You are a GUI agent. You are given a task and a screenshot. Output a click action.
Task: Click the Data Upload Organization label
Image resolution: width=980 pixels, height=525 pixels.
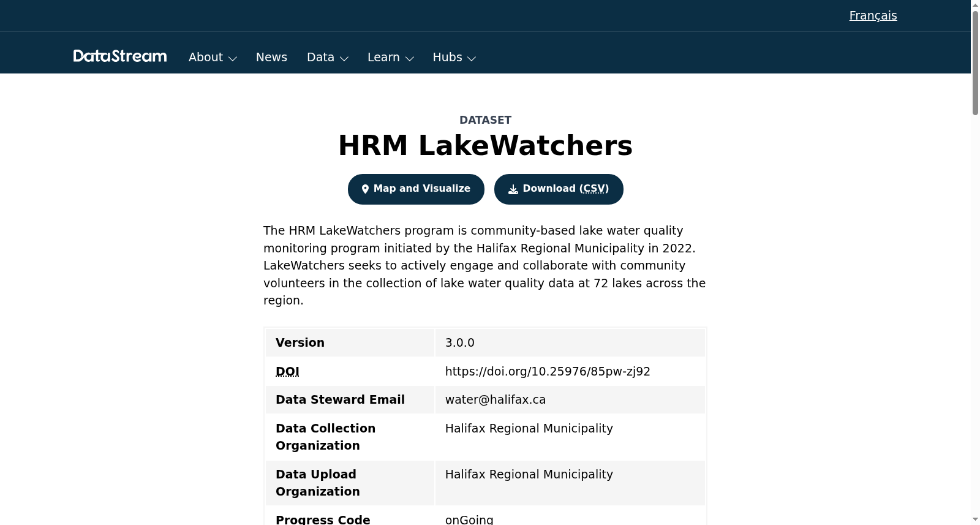pos(318,483)
